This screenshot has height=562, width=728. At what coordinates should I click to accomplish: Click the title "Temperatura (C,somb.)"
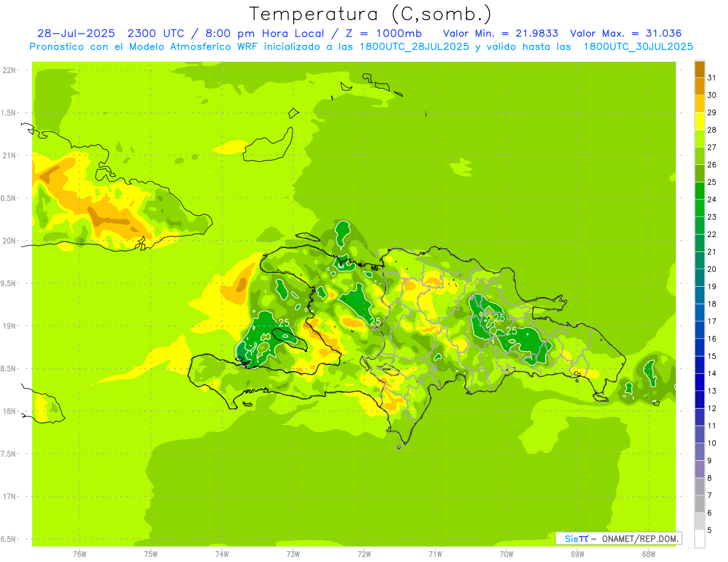point(371,14)
